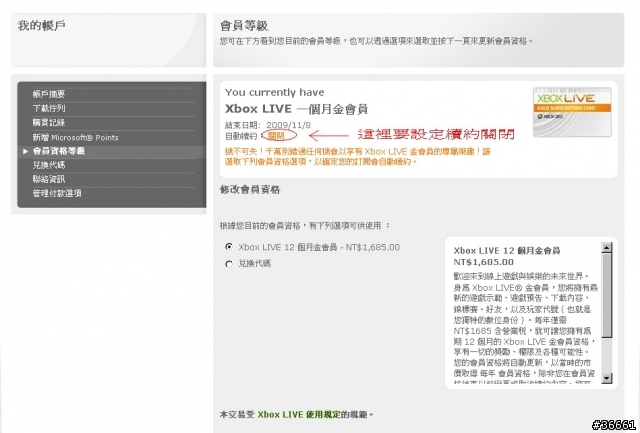Click the 根據您目前的會員資格 instruction text
The image size is (640, 433).
pyautogui.click(x=304, y=226)
